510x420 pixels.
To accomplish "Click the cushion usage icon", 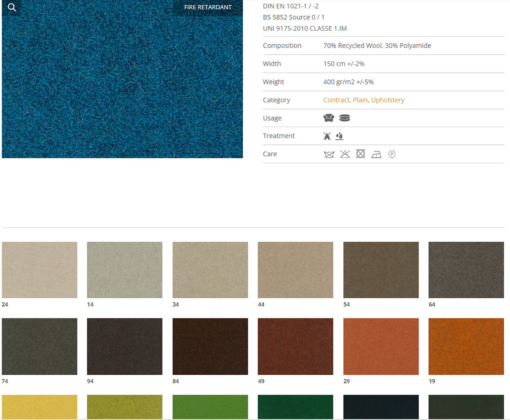I will click(345, 118).
